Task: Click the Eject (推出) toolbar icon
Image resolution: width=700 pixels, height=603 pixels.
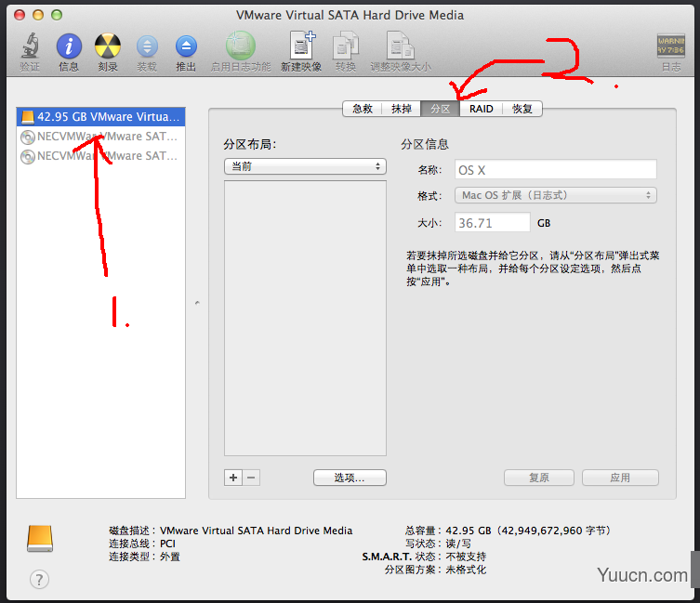Action: 186,46
